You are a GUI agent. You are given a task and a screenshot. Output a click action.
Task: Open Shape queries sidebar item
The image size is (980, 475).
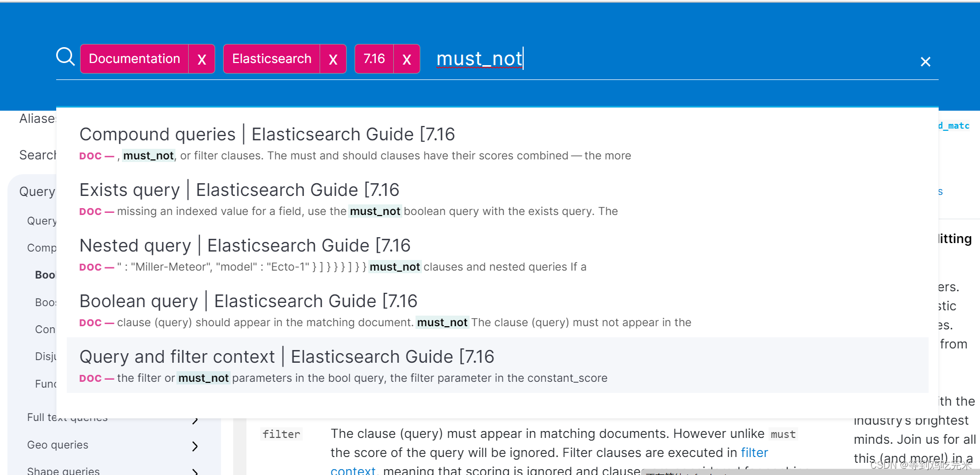63,471
